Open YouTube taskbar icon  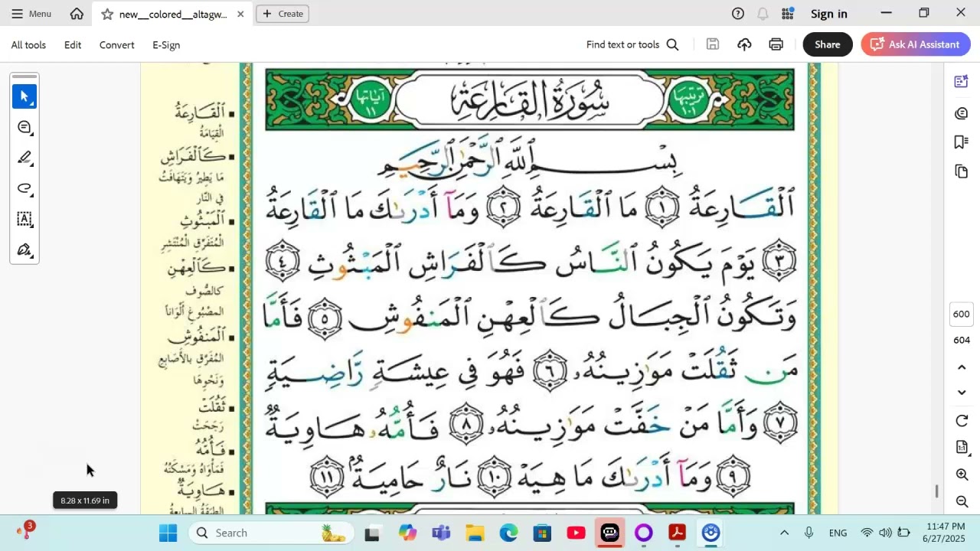coord(576,533)
